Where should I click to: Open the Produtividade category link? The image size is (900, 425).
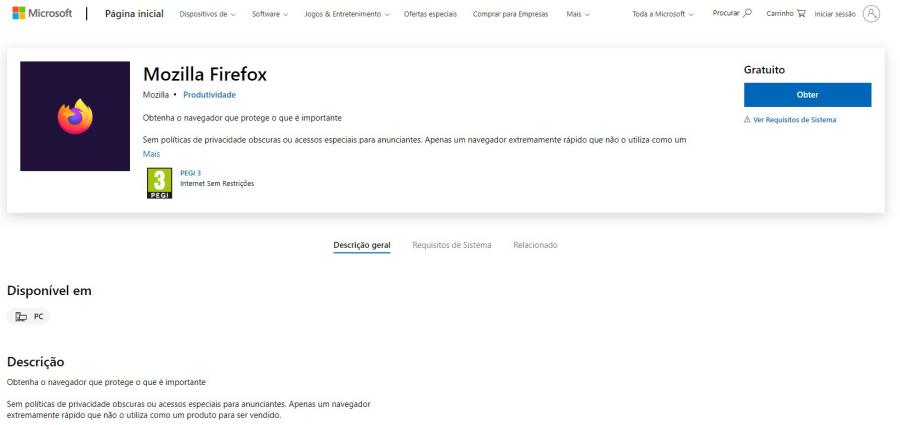pos(210,95)
